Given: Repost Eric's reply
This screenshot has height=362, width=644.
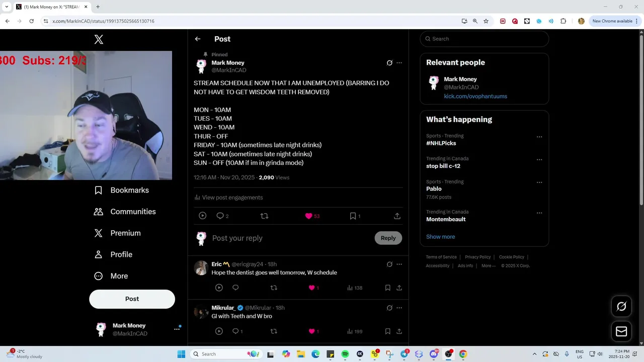Looking at the screenshot, I should point(274,288).
